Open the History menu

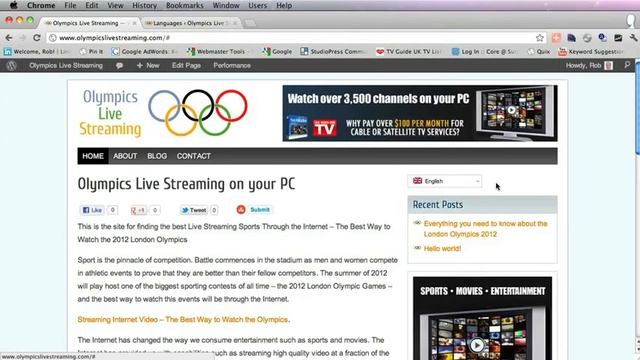click(144, 5)
